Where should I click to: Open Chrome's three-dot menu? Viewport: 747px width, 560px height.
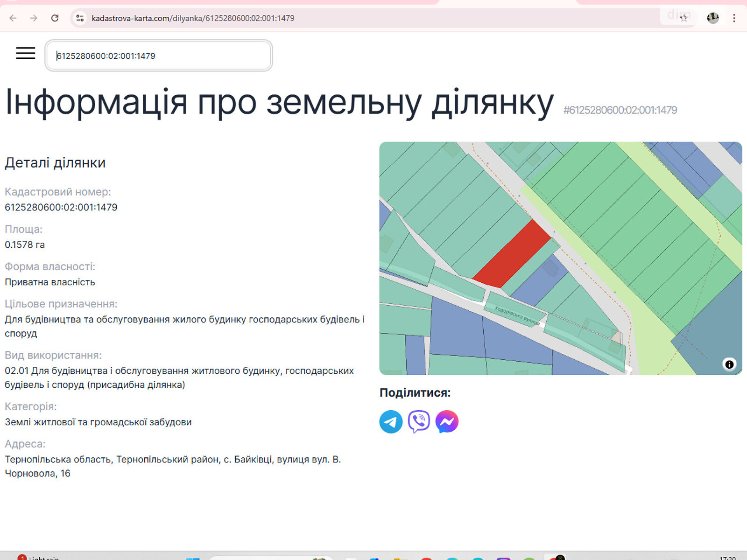[734, 18]
